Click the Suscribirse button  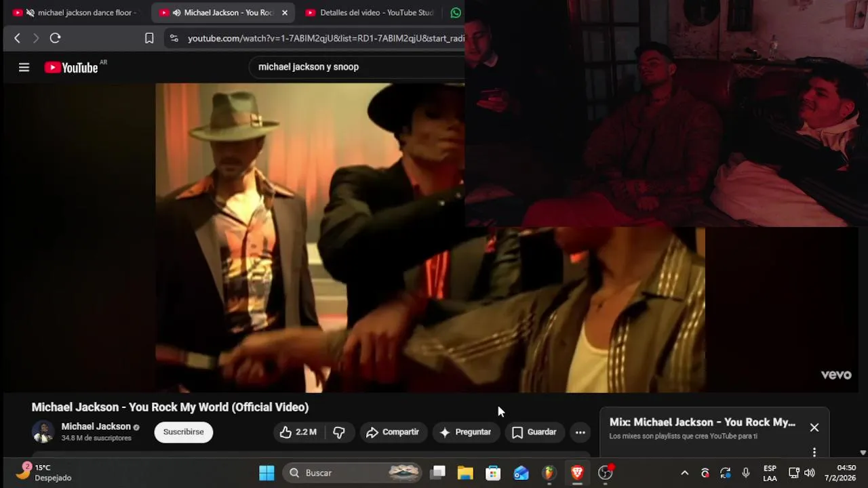(x=183, y=432)
